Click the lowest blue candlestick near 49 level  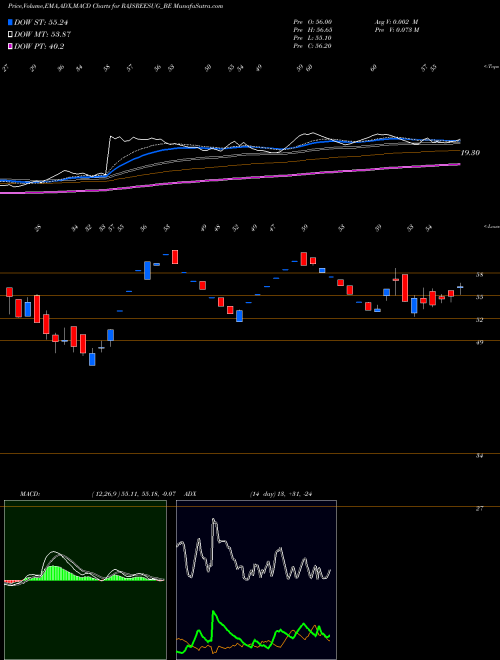coord(92,359)
